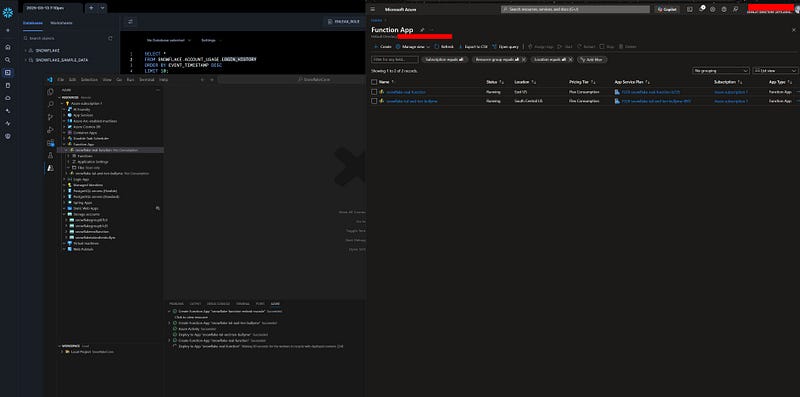Open the Home icon in Snowflake sidebar
The image size is (800, 397).
coord(8,47)
